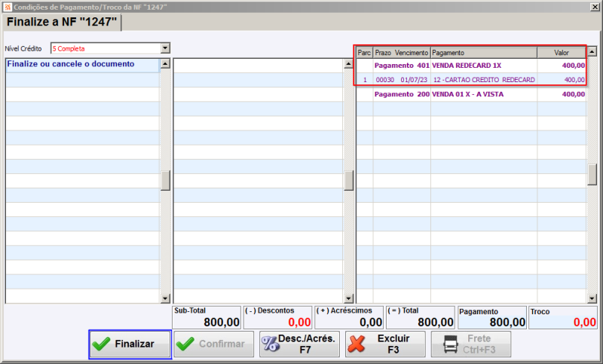This screenshot has height=364, width=603.
Task: Click the green checkmark icon on Finalizar
Action: click(101, 344)
